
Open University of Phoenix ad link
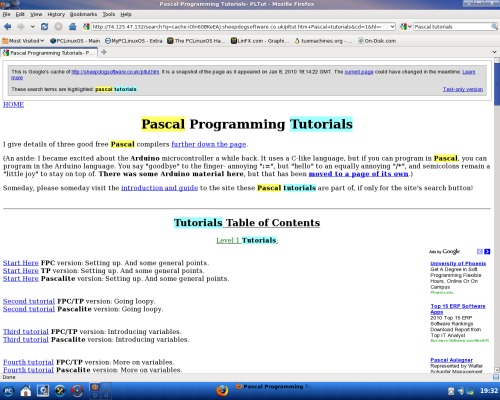[x=458, y=263]
